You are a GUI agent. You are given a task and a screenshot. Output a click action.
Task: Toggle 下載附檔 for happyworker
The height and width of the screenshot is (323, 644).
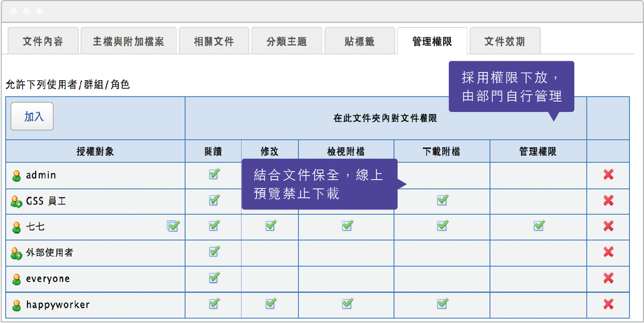pos(443,304)
